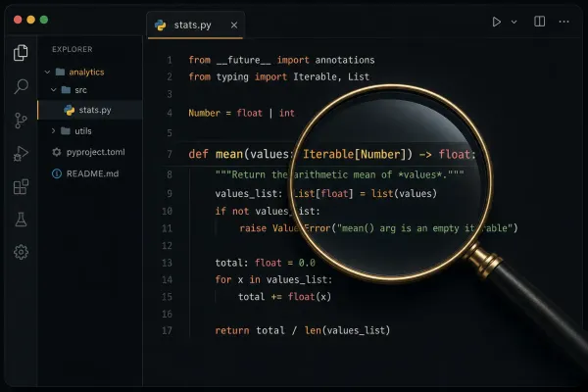Open stats.py in the Explorer tree

tap(90, 110)
